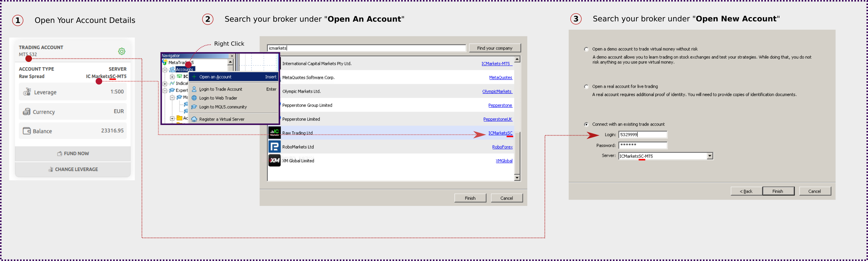Click the yellow folder icon in Navigator tree
868x261 pixels.
pyautogui.click(x=180, y=118)
